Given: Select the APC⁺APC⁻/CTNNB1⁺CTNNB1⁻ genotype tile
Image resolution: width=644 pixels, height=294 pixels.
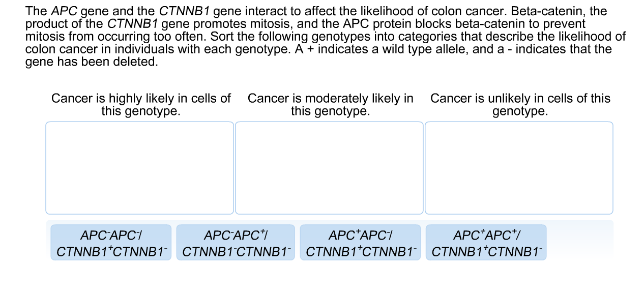Looking at the screenshot, I should [360, 242].
